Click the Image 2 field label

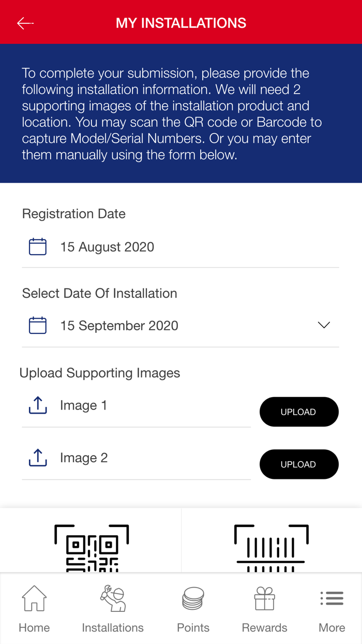click(x=84, y=458)
